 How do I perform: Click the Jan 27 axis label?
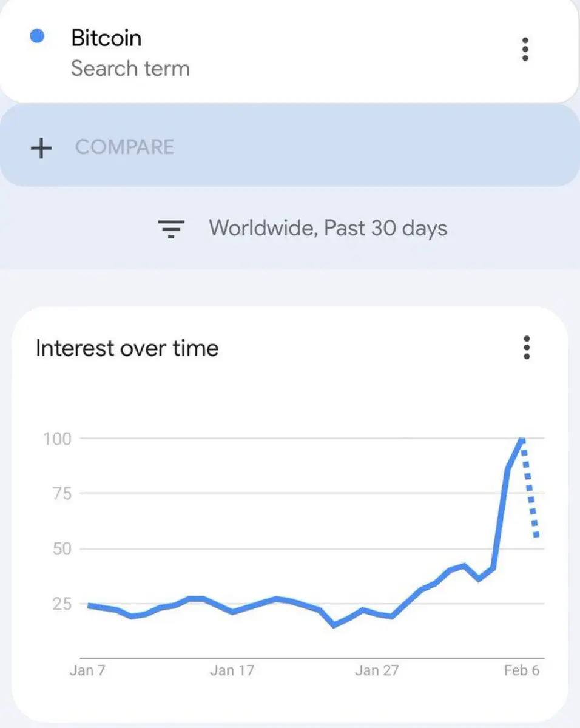pos(377,670)
